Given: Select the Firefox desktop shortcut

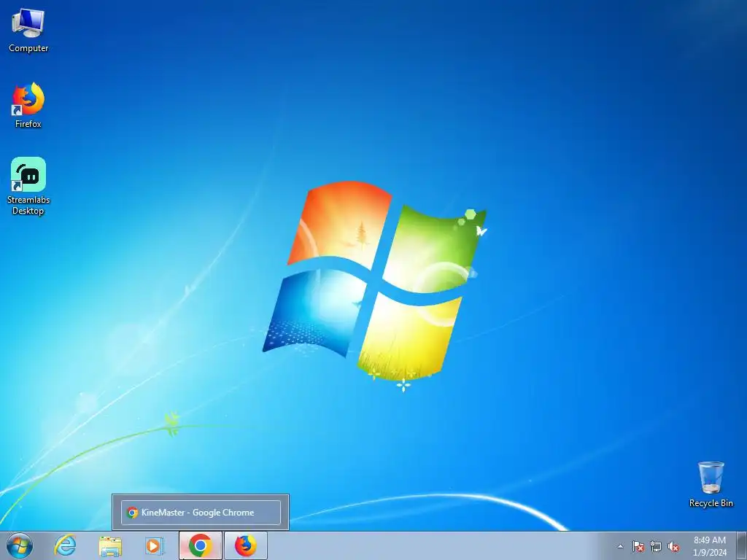Looking at the screenshot, I should click(28, 105).
